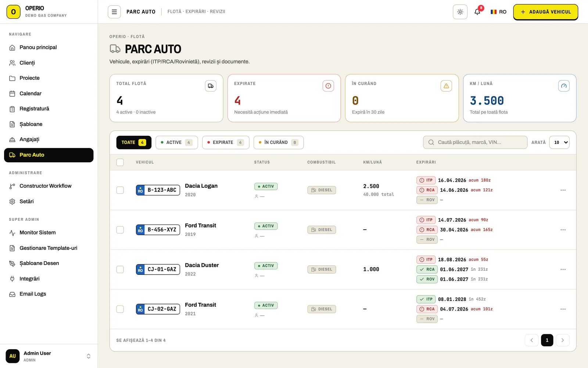
Task: Toggle the select-all vehicles checkbox
Action: 120,162
